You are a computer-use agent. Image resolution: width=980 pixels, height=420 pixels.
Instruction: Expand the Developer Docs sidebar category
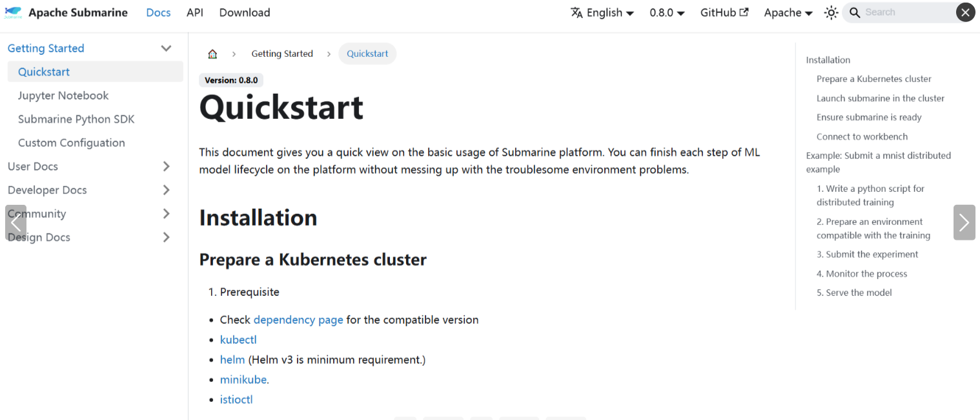point(166,190)
